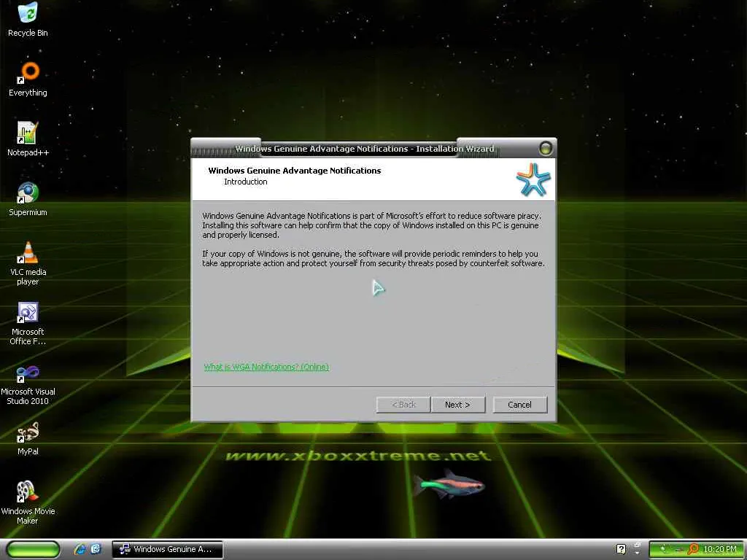
Task: Select the Supermium browser desktop icon
Action: [x=28, y=199]
